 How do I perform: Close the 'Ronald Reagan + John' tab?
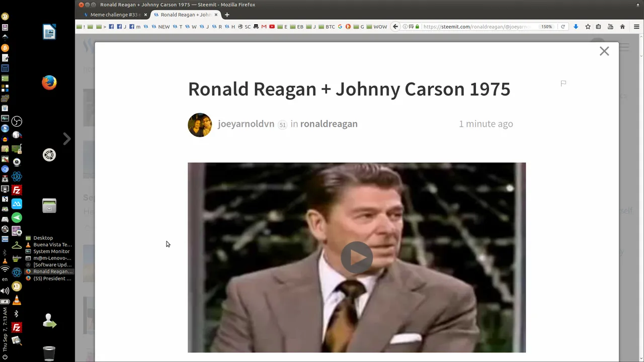(216, 15)
